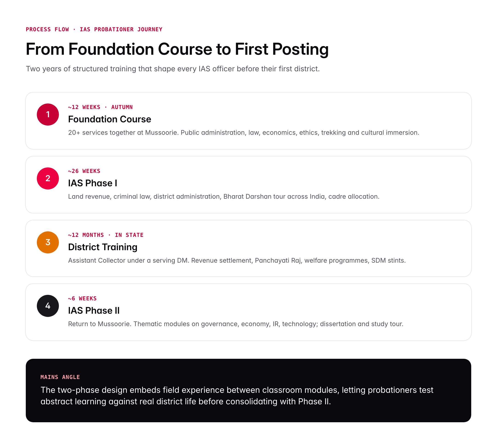Viewport: 497px width, 448px height.
Task: Click the "PROCESS FLOW · IAS PROBATIONER JOURNEY" label
Action: [94, 29]
